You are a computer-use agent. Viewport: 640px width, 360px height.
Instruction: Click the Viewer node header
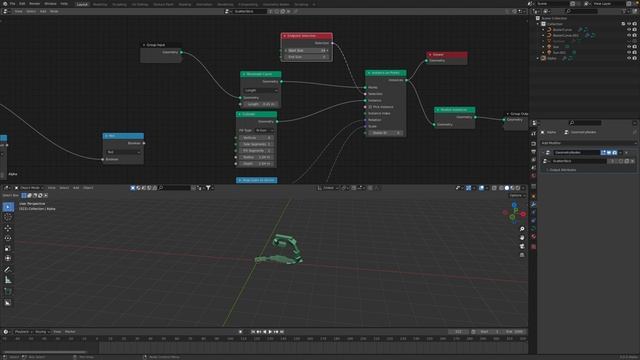tap(447, 54)
